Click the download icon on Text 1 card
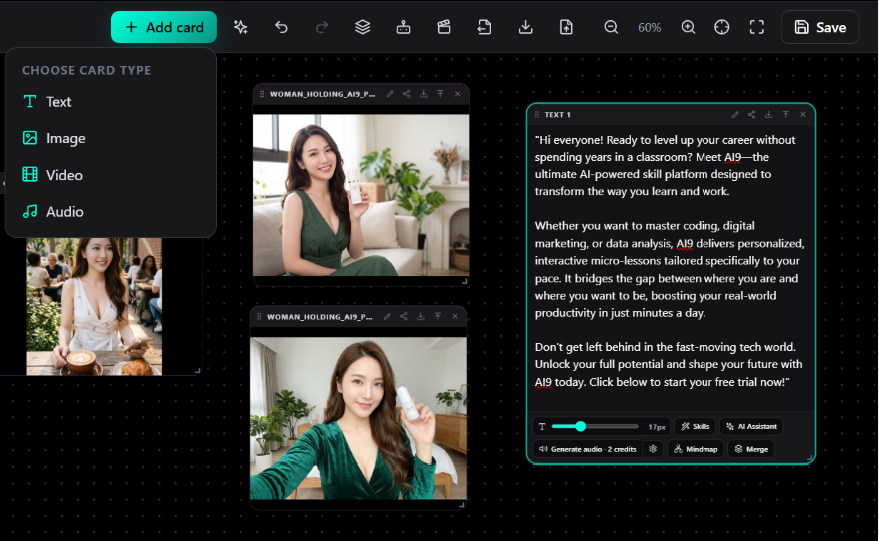This screenshot has width=879, height=541. point(769,114)
